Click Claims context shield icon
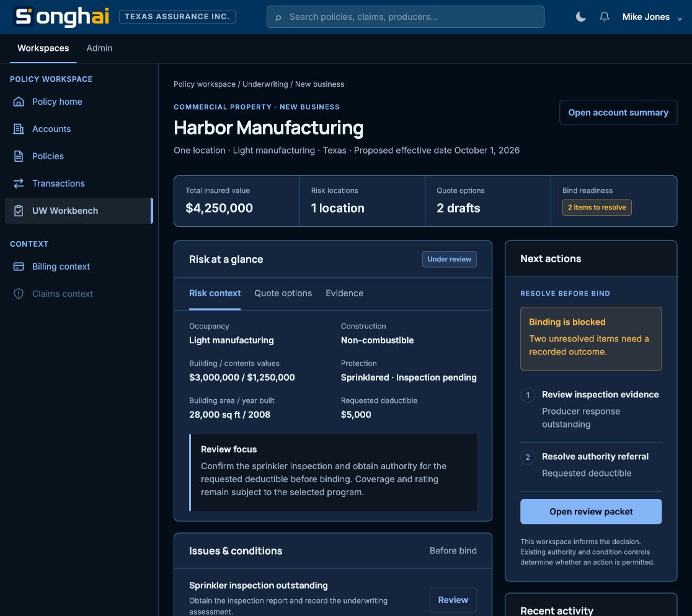Viewport: 692px width, 616px height. click(x=19, y=294)
